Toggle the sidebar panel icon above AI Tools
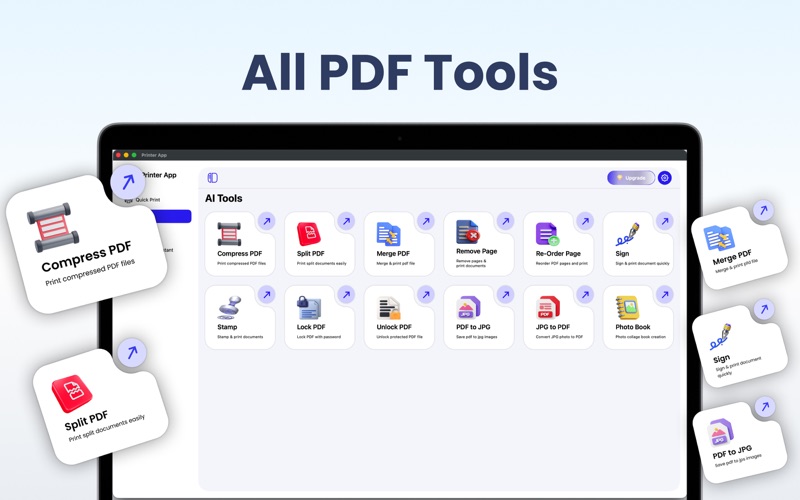Viewport: 800px width, 500px height. coord(213,178)
